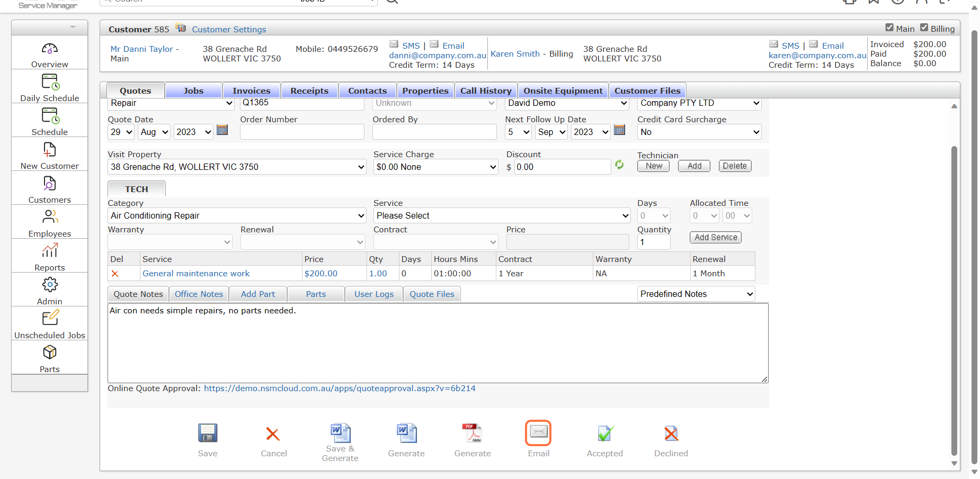The image size is (980, 479).
Task: Click the Email envelope icon
Action: [x=538, y=433]
